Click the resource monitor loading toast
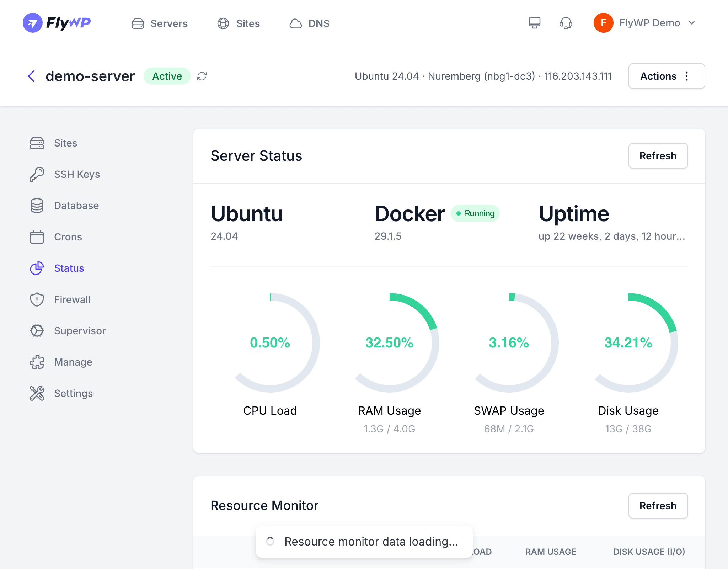 pyautogui.click(x=364, y=541)
